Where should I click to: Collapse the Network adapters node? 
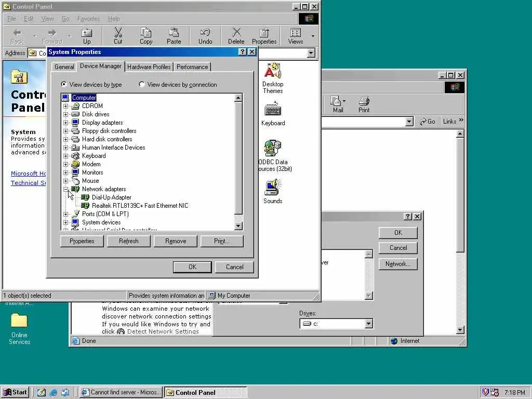click(x=66, y=189)
